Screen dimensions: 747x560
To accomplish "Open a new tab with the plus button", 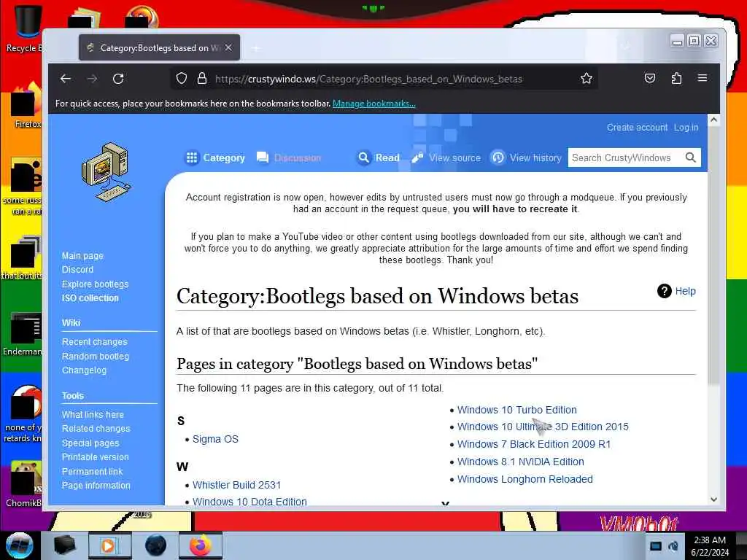I will click(x=256, y=48).
